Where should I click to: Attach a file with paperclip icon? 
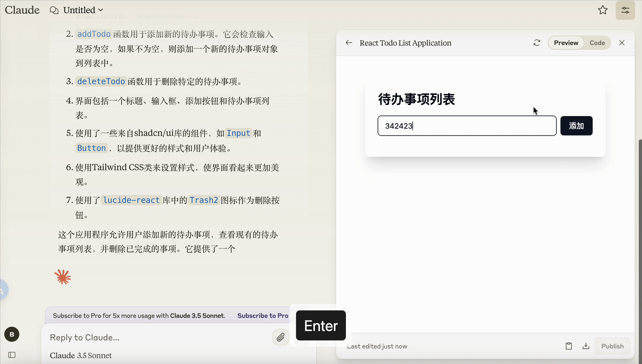point(281,337)
